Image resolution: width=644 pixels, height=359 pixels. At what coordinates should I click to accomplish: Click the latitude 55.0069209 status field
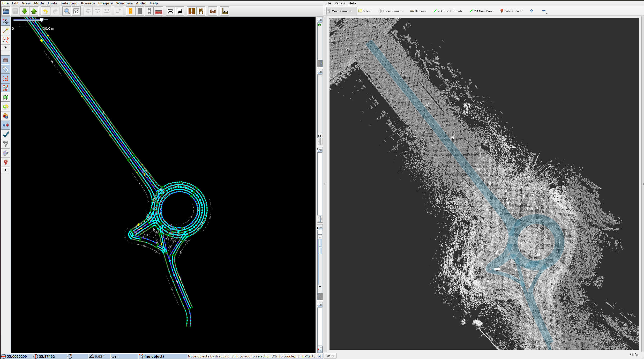17,356
